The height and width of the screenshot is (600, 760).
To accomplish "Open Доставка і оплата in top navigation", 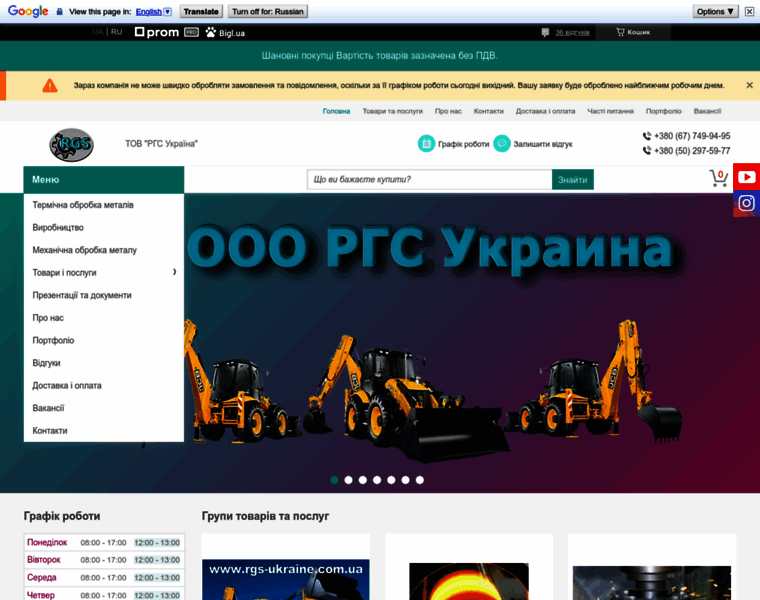I will [545, 111].
